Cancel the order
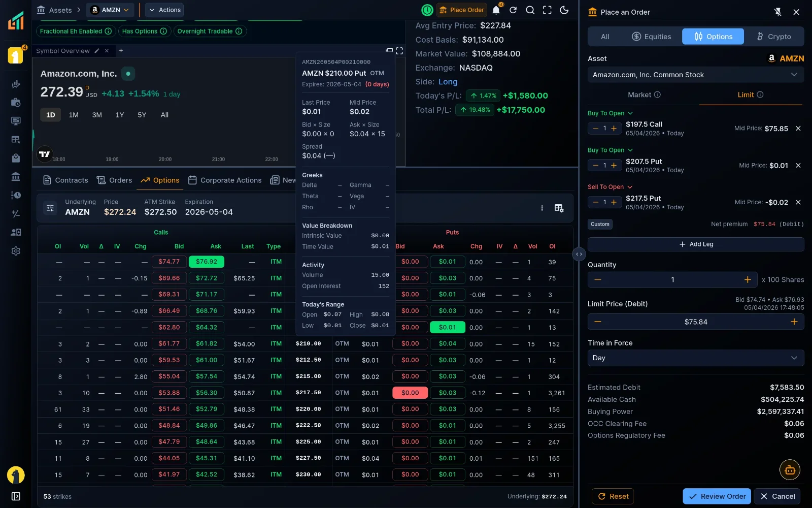812x508 pixels. 777,496
